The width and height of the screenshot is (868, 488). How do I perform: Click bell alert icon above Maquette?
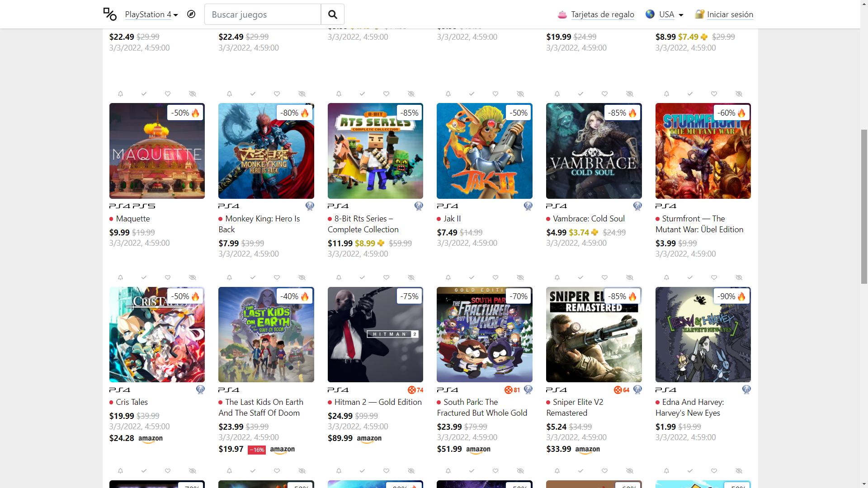pos(120,94)
